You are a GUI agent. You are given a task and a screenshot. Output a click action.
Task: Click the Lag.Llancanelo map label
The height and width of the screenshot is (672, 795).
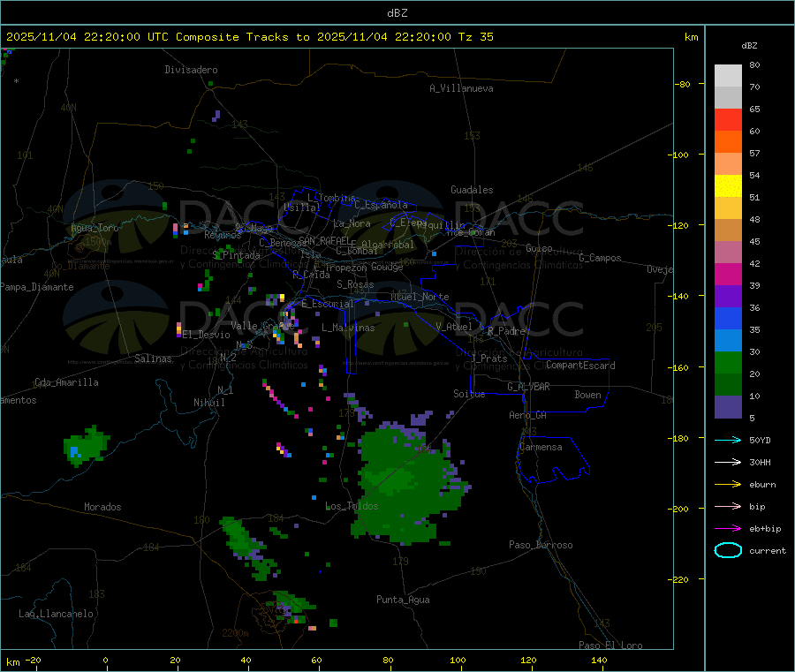click(x=57, y=614)
